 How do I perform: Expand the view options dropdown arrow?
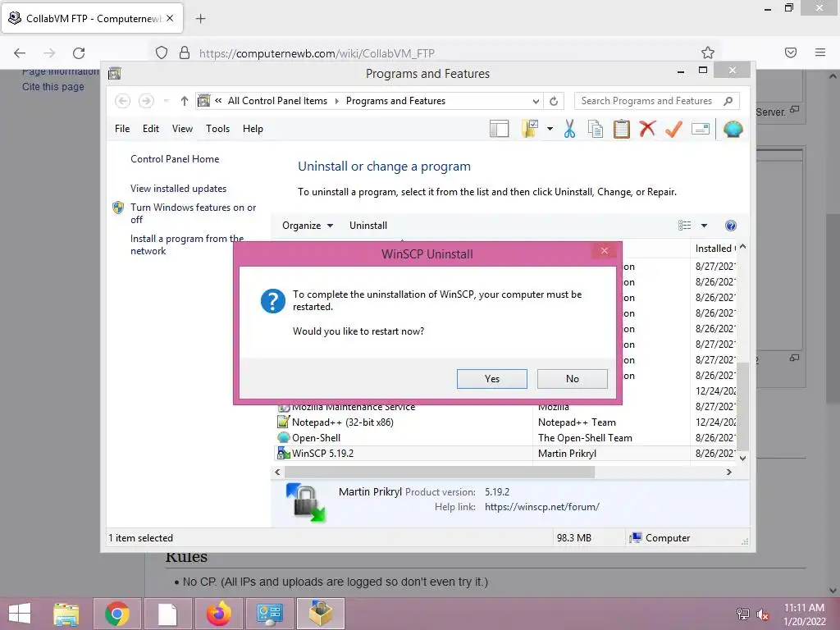704,226
